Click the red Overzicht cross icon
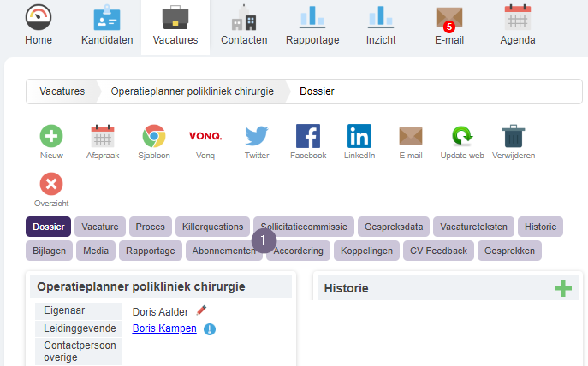Image resolution: width=588 pixels, height=366 pixels. (51, 184)
